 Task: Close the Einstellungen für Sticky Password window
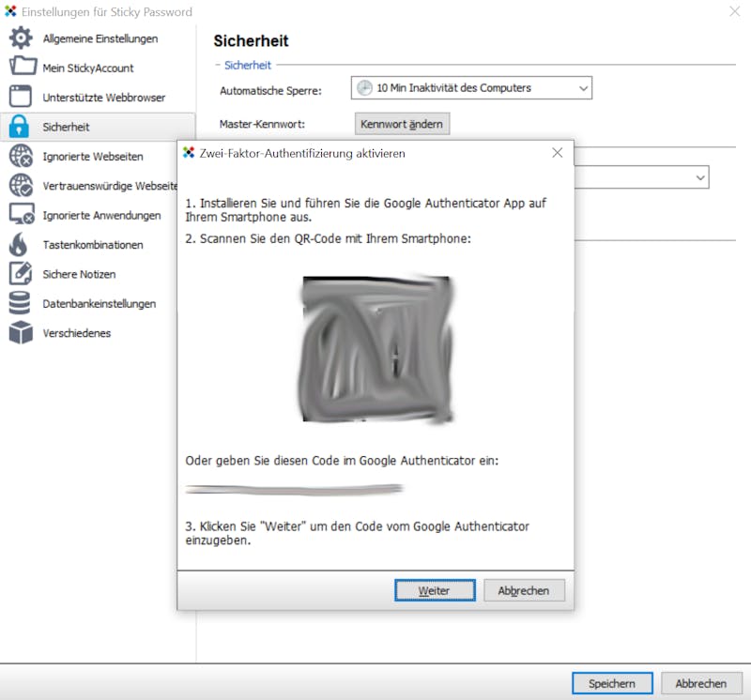pyautogui.click(x=735, y=11)
